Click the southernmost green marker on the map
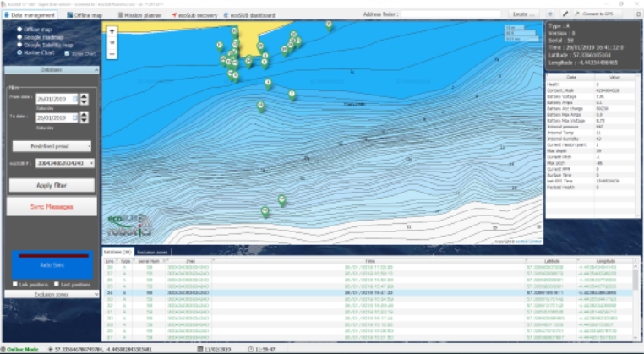644x354 pixels. [x=265, y=212]
